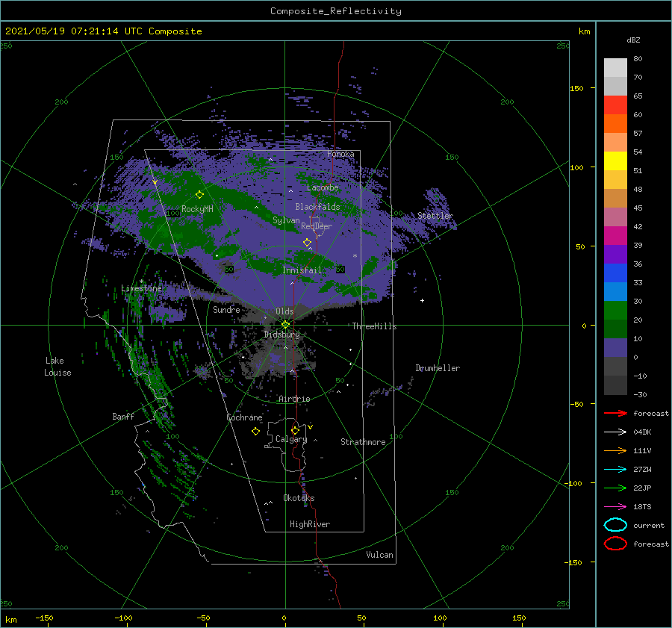Click the red 65 dBZ color swatch
Screen dimensions: 672x628
click(x=615, y=105)
